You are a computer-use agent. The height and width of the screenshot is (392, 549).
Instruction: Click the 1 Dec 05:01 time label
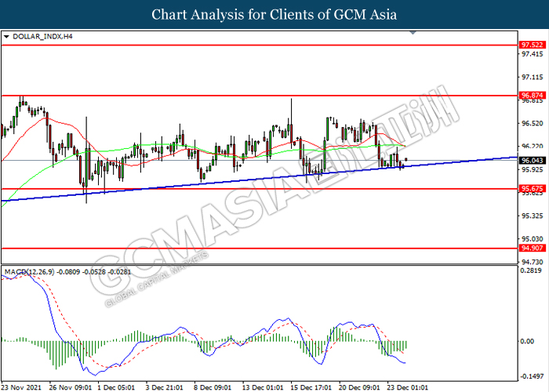coord(116,387)
